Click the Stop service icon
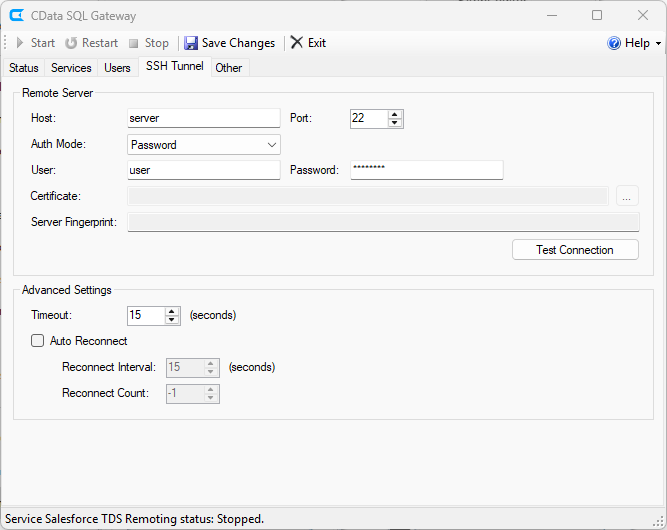The image size is (667, 530). pos(134,43)
